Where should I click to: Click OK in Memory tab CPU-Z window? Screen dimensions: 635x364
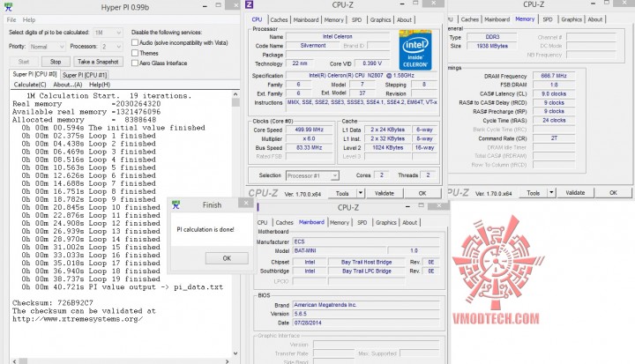[x=613, y=193]
